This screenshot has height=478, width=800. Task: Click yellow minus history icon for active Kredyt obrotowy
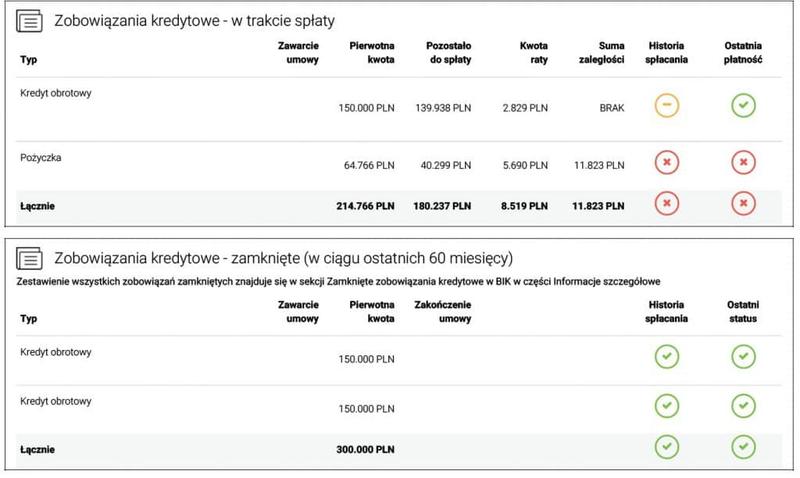point(666,106)
